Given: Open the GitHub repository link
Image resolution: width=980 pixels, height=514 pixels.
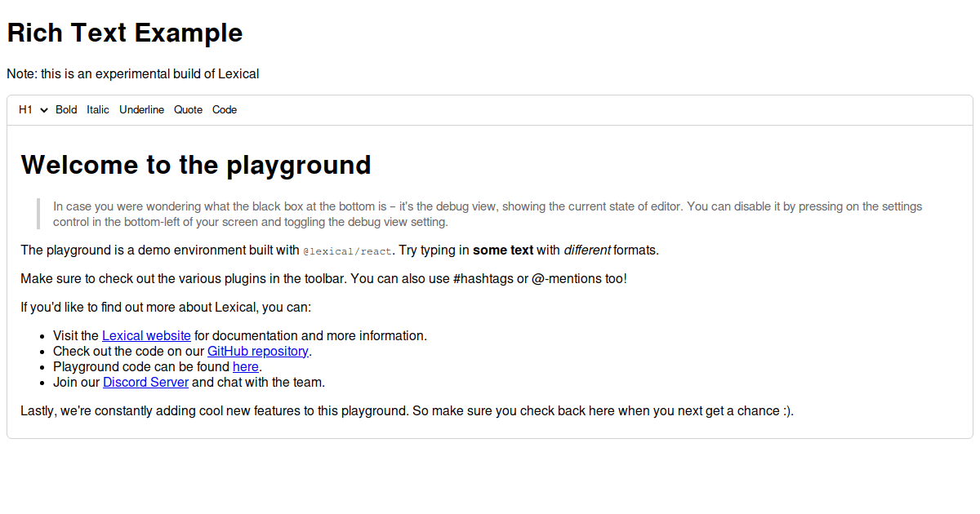Looking at the screenshot, I should [x=257, y=351].
